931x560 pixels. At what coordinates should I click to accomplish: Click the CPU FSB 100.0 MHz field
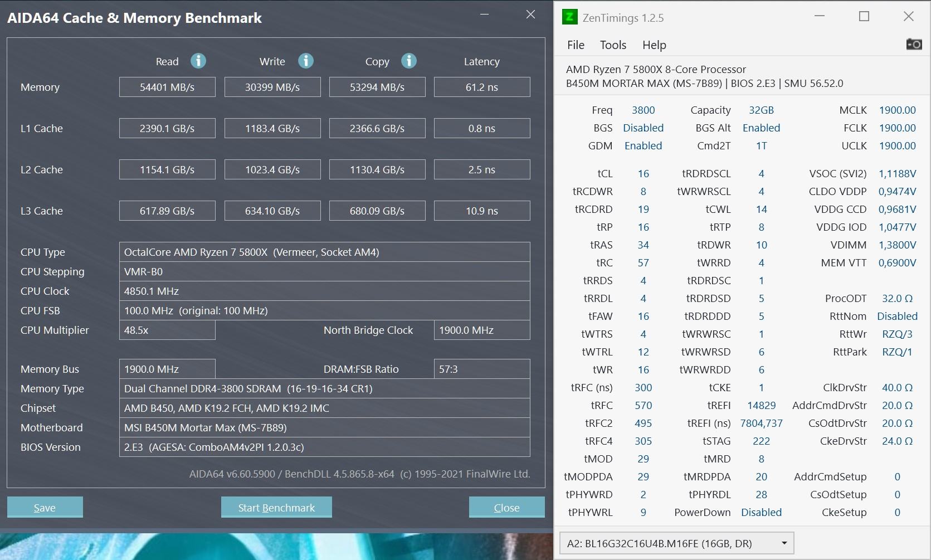325,310
